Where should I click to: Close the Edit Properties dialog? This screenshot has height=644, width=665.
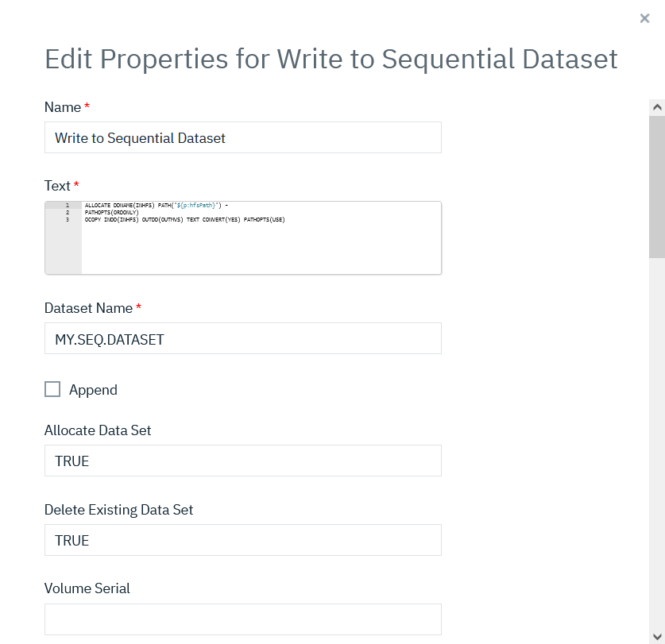pyautogui.click(x=644, y=18)
